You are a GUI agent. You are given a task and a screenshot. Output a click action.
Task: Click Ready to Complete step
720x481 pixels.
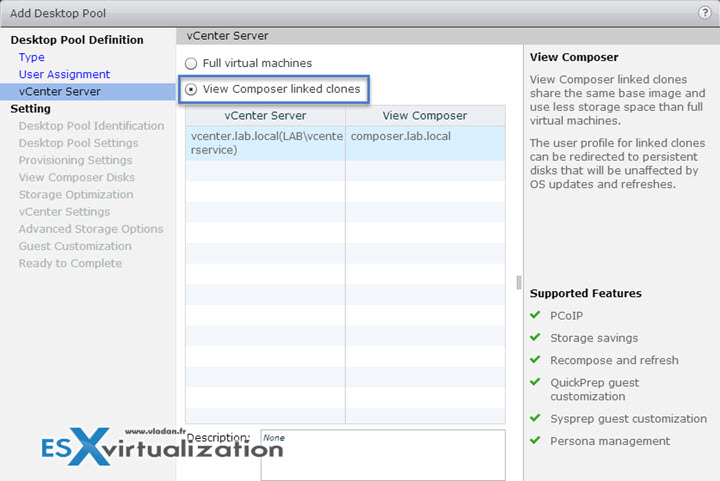click(x=70, y=263)
